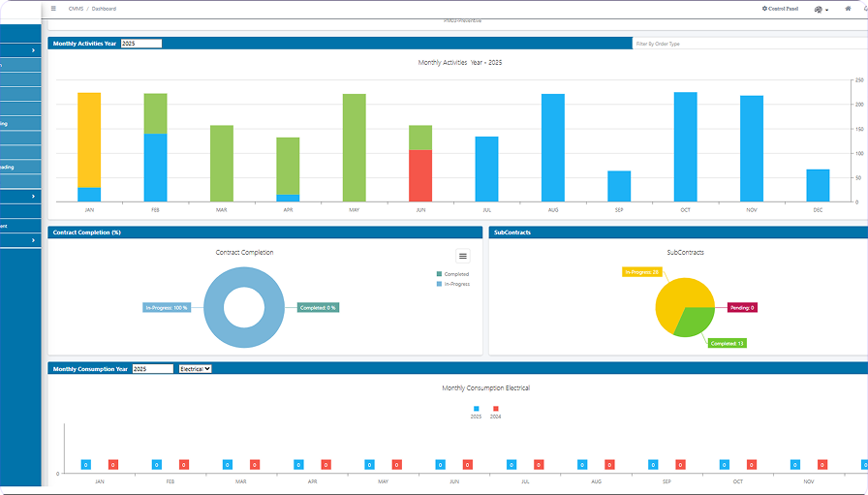Click the Monthly Activities year input field

[x=141, y=44]
